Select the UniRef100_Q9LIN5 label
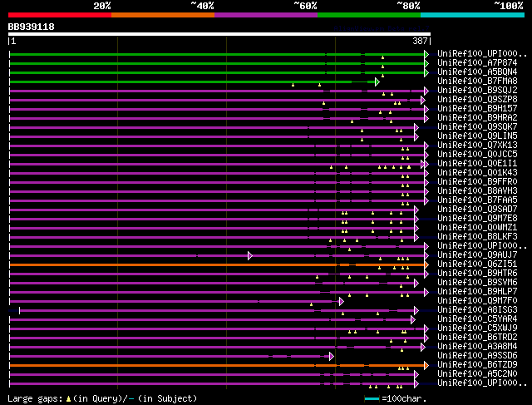Viewport: 532px width, 405px height. (477, 136)
